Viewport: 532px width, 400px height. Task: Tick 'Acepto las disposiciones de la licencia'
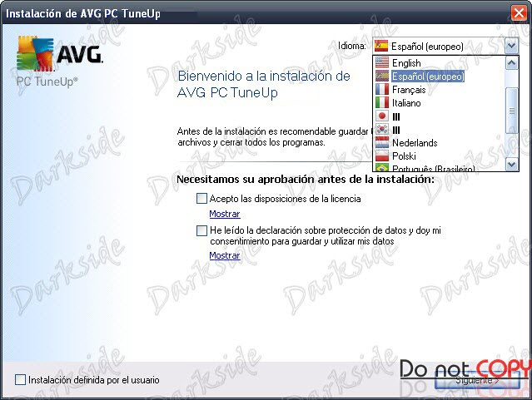click(x=201, y=198)
